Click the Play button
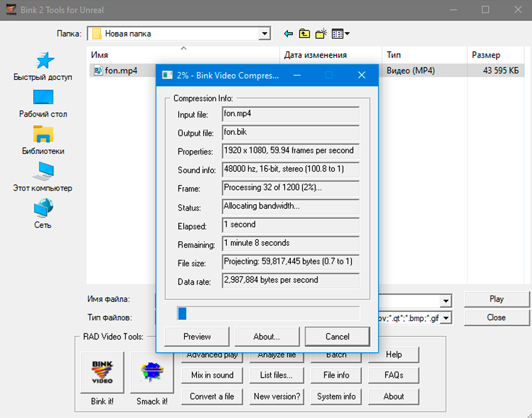 pyautogui.click(x=497, y=299)
